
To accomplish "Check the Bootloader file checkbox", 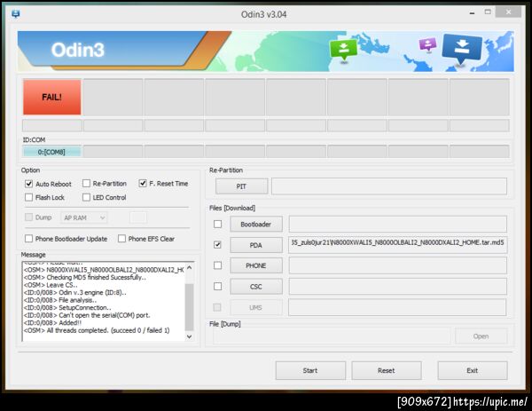I will pyautogui.click(x=218, y=225).
